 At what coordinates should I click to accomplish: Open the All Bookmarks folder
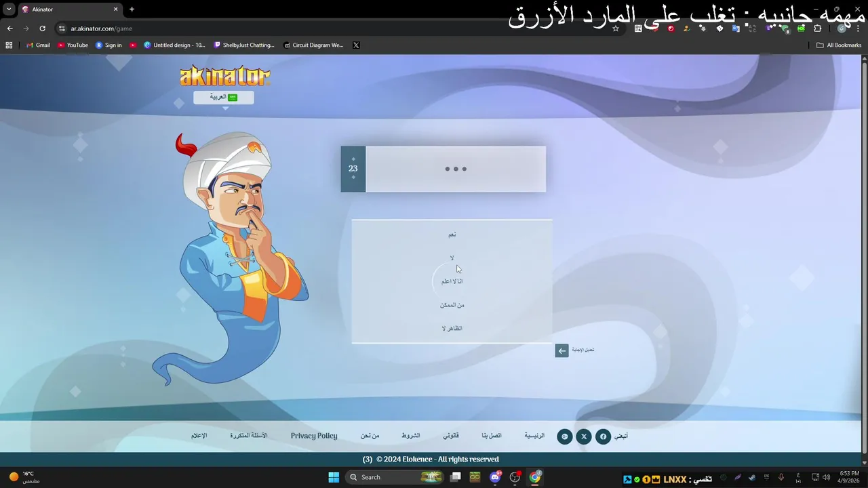pyautogui.click(x=839, y=45)
